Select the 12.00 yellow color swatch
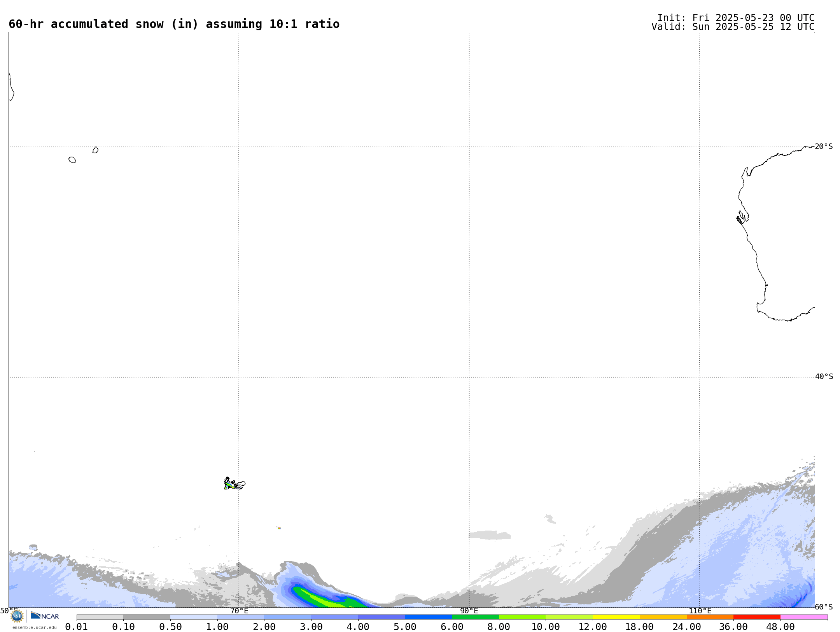840x632 pixels. [616, 617]
